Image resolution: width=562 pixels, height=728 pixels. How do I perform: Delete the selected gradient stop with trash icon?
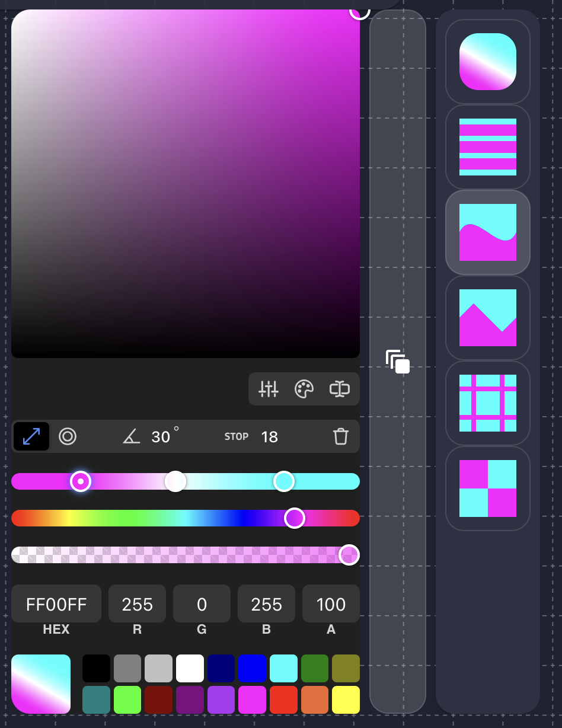pos(341,436)
